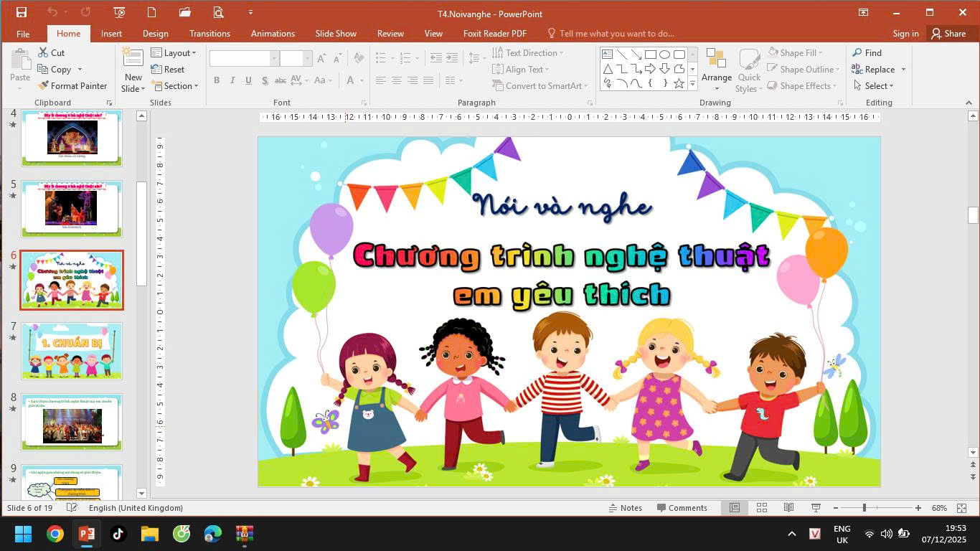This screenshot has width=980, height=551.
Task: Expand the Layout dropdown
Action: [175, 53]
